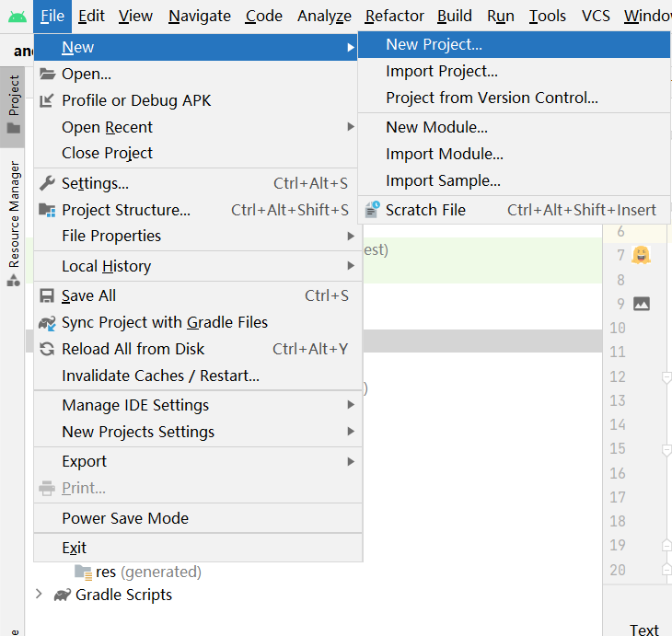The image size is (672, 636).
Task: Click the Resource Manager side tab
Action: pyautogui.click(x=13, y=223)
